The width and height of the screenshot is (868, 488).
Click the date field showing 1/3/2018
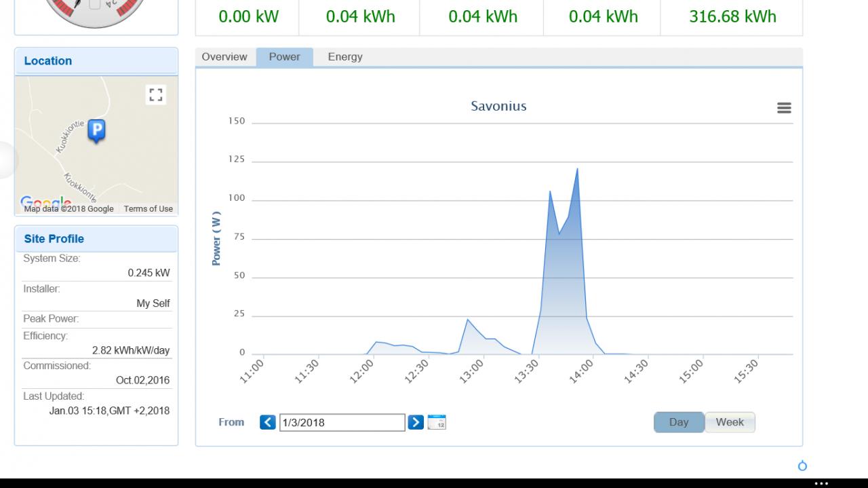click(342, 422)
